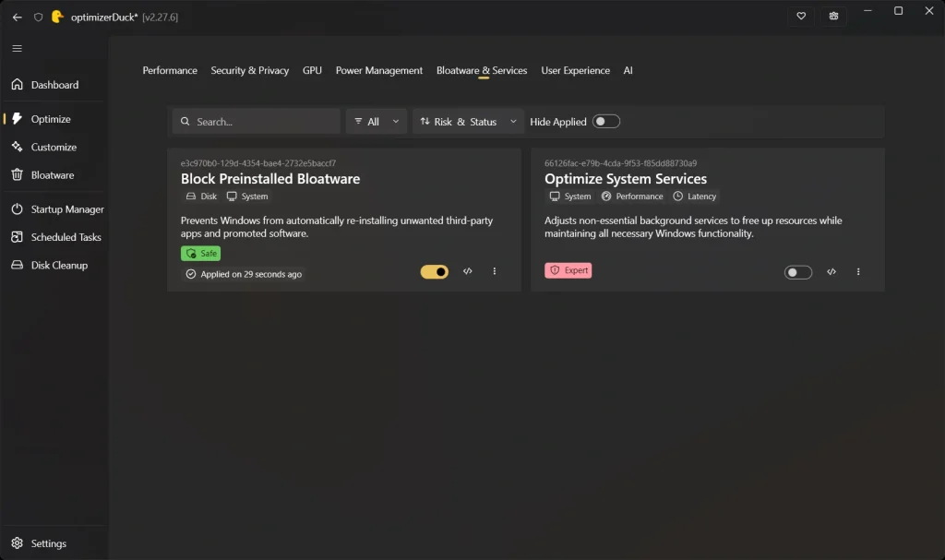
Task: Open Risk & Status sort dropdown
Action: point(468,122)
